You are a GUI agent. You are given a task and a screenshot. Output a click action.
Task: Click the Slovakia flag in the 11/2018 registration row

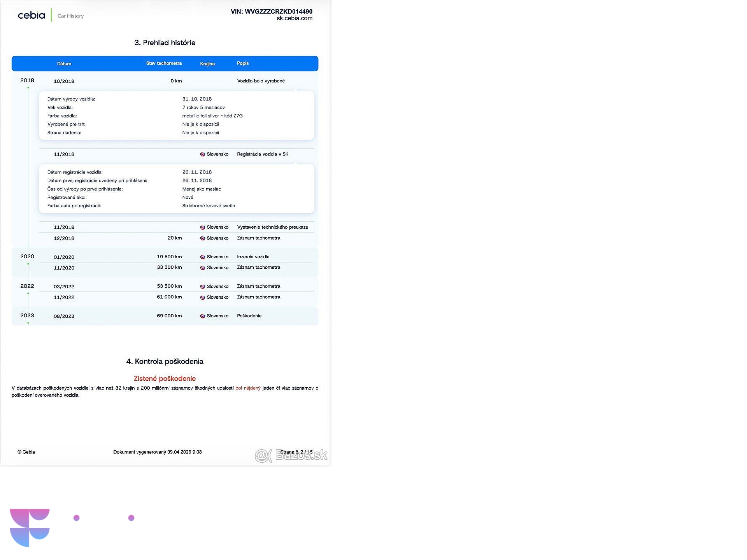tap(203, 154)
